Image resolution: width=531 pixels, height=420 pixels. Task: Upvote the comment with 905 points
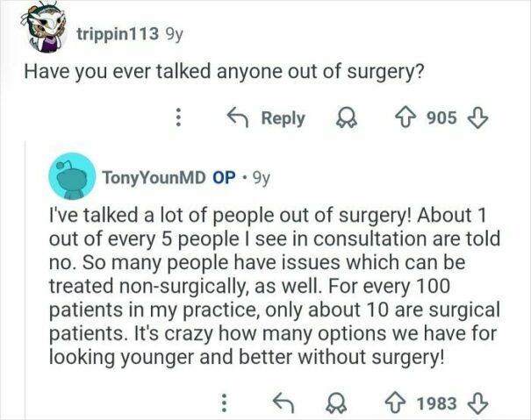[405, 118]
